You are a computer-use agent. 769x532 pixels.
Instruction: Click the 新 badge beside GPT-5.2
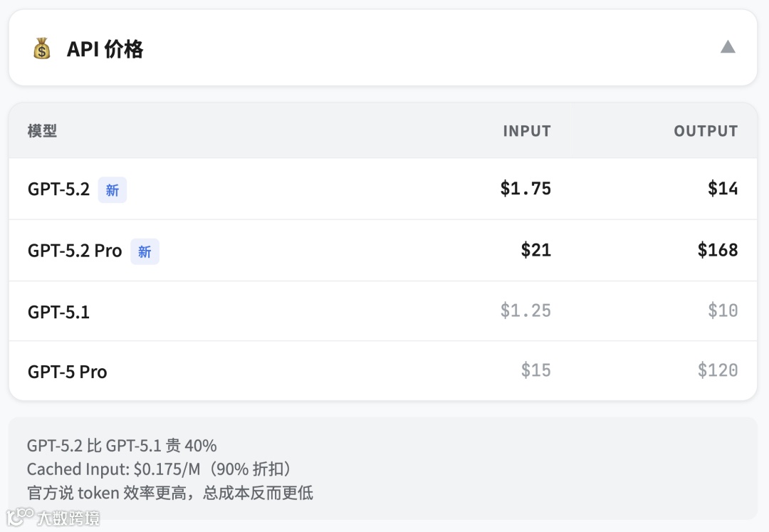tap(113, 190)
